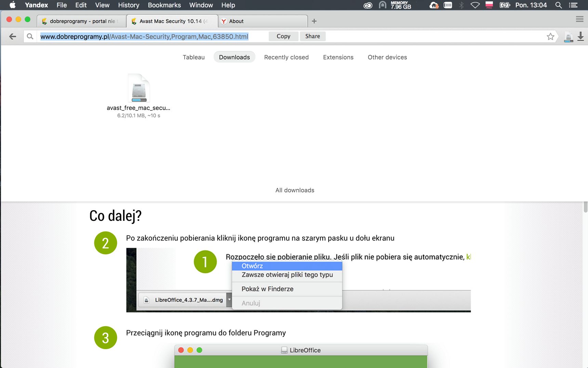This screenshot has width=588, height=368.
Task: Click the active download disk icon in toolbar
Action: 569,37
